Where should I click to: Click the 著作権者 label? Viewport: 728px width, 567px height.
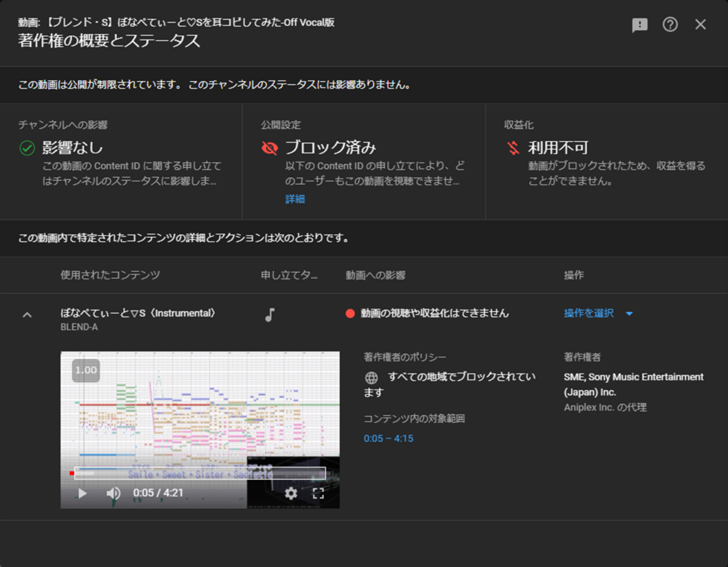click(x=582, y=357)
